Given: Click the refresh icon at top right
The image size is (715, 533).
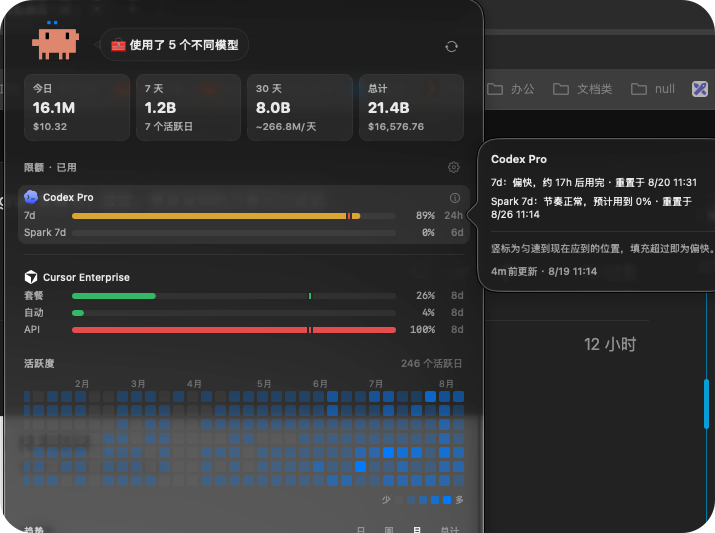Looking at the screenshot, I should point(451,47).
